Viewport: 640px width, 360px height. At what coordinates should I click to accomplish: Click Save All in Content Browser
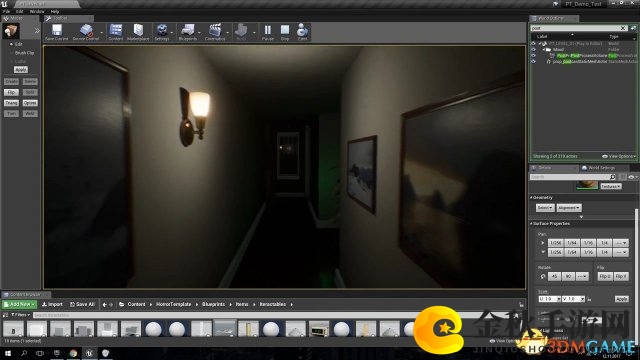point(82,304)
